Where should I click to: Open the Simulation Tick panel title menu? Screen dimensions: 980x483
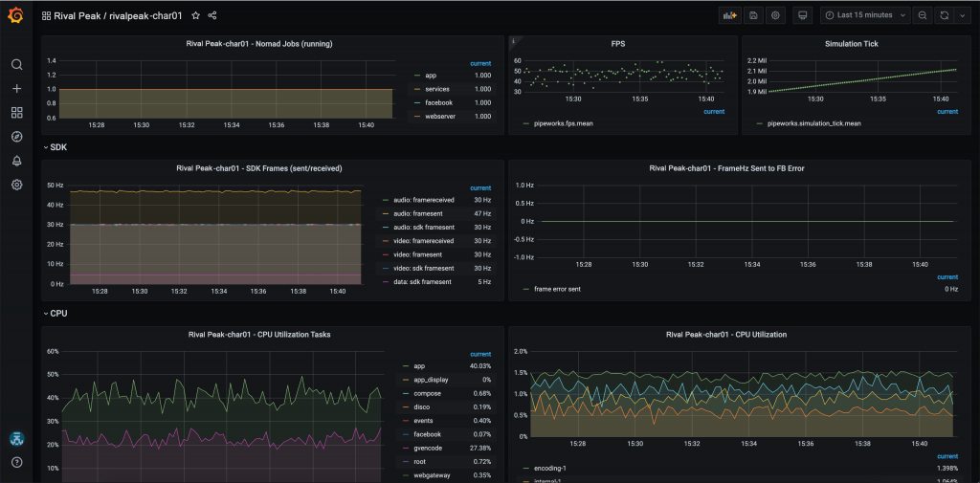851,44
